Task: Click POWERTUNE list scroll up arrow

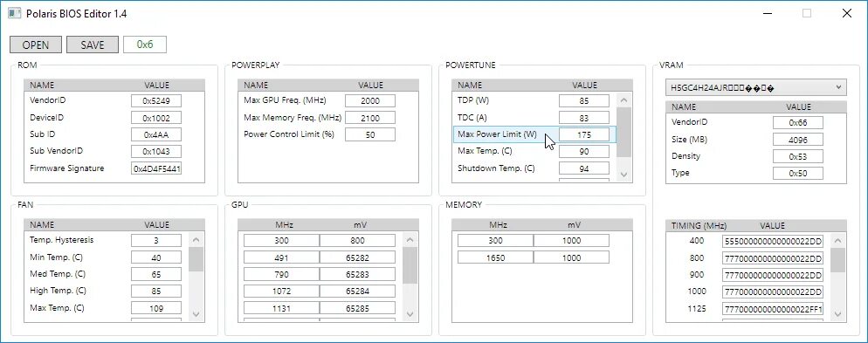Action: point(623,100)
